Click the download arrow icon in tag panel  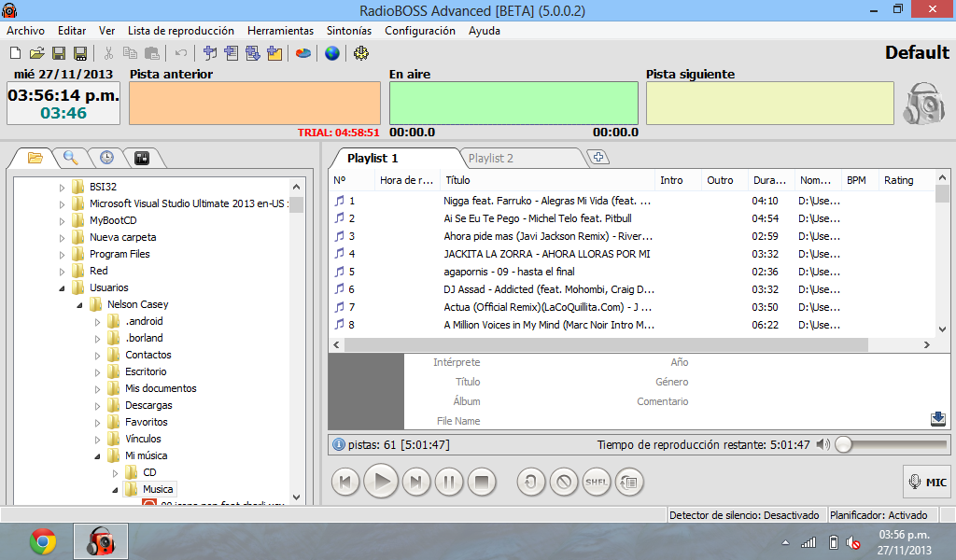pyautogui.click(x=938, y=419)
